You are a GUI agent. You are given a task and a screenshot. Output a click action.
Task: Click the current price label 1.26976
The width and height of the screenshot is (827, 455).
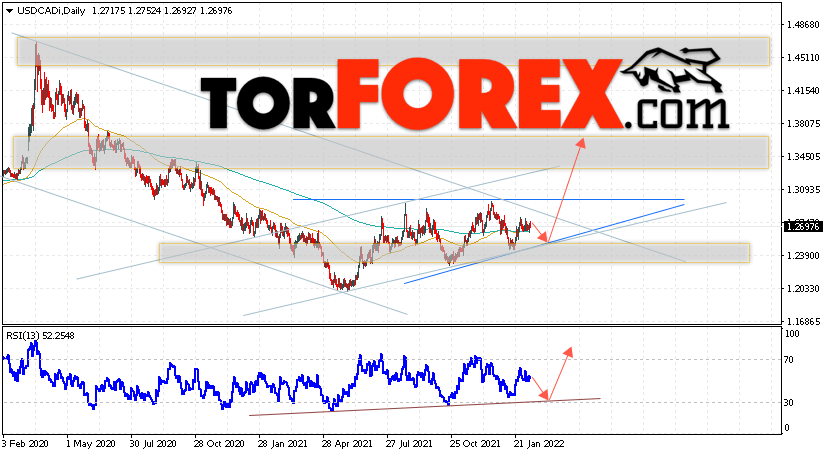802,227
